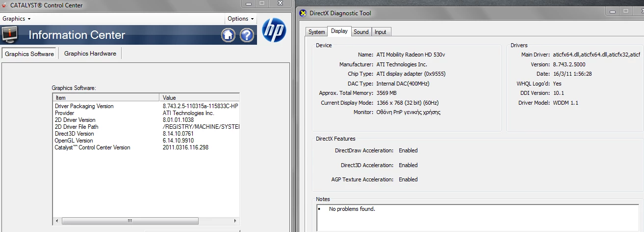Screen dimensions: 644x232
Task: Click driver version 8.743.2.5000
Action: pyautogui.click(x=569, y=64)
